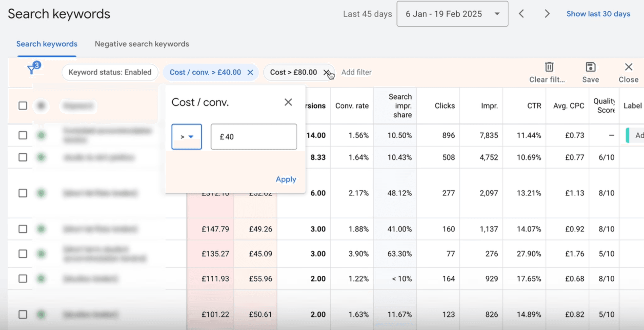This screenshot has width=644, height=330.
Task: Click the filter funnel icon
Action: point(32,69)
